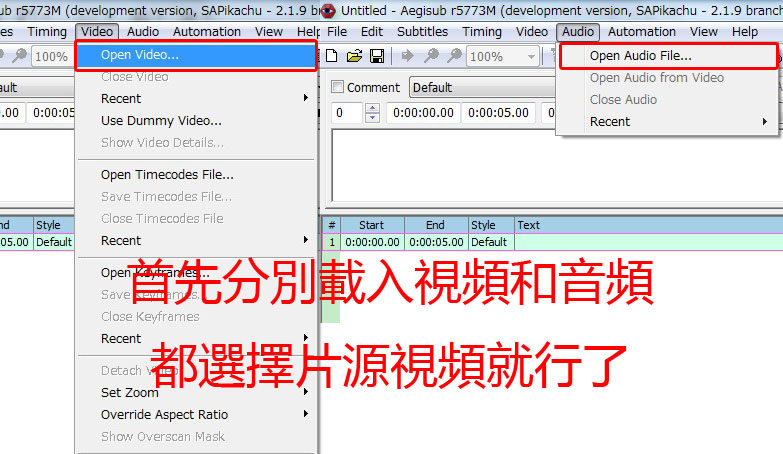The height and width of the screenshot is (454, 783).
Task: Open the Video menu in right window
Action: [532, 31]
